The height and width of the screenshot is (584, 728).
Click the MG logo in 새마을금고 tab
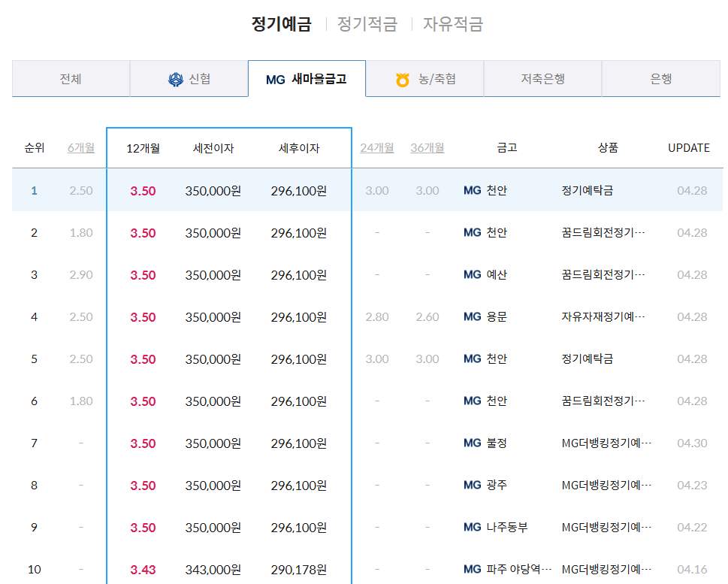pos(275,80)
